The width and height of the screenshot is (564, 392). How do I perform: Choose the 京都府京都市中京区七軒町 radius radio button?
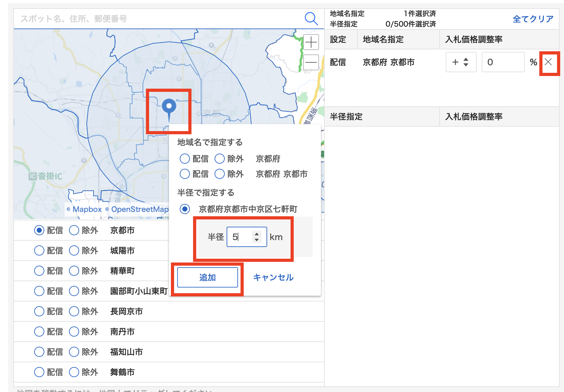click(x=185, y=209)
